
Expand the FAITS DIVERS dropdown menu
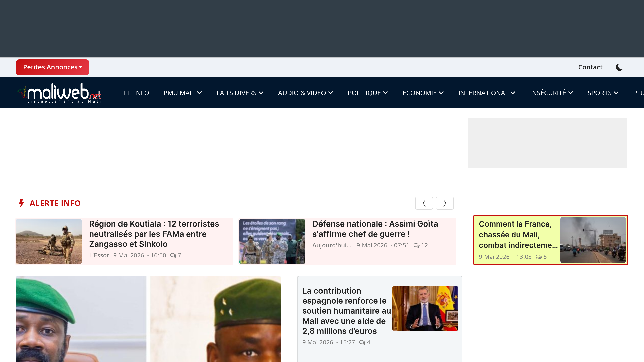240,93
